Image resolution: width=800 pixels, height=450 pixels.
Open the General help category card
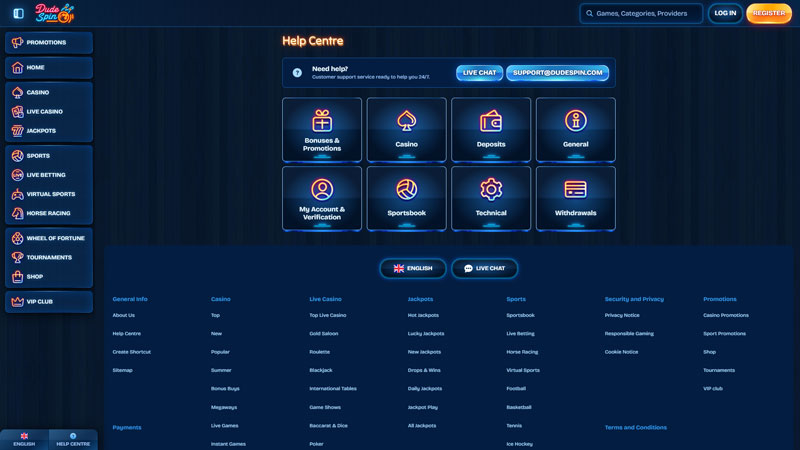576,130
